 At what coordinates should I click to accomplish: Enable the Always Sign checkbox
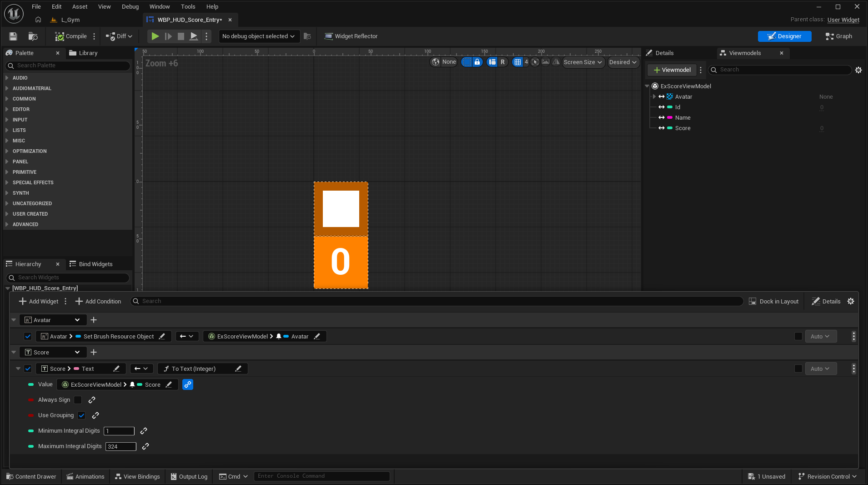[x=78, y=400]
